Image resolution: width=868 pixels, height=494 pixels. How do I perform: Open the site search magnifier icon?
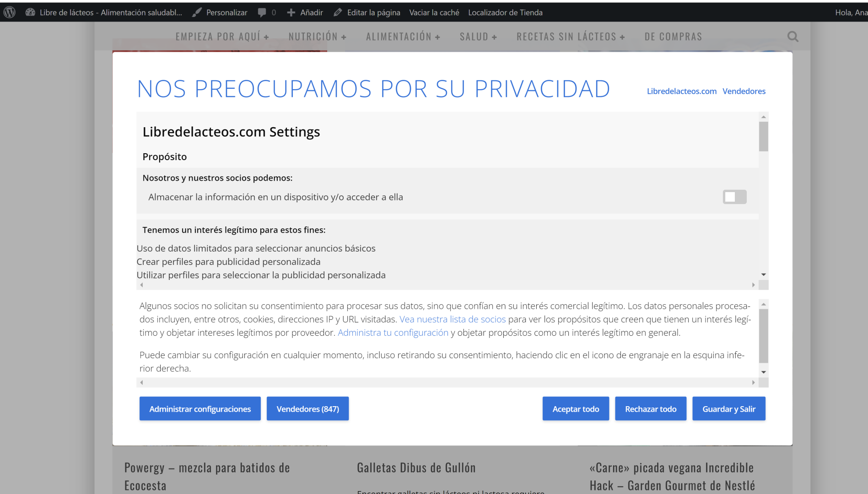pyautogui.click(x=793, y=37)
